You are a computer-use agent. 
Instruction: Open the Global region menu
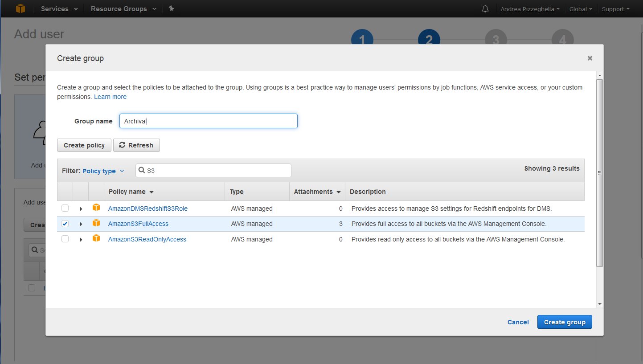581,9
